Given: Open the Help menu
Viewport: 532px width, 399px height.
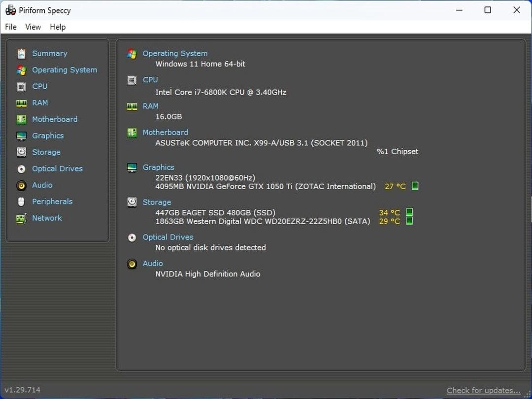Looking at the screenshot, I should [57, 27].
